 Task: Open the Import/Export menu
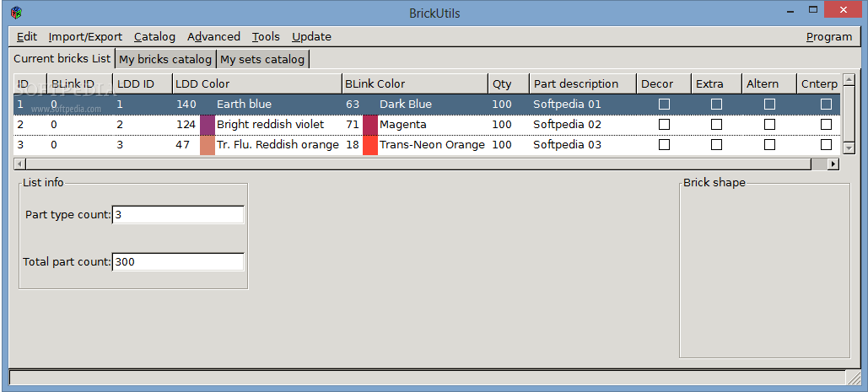click(x=85, y=37)
